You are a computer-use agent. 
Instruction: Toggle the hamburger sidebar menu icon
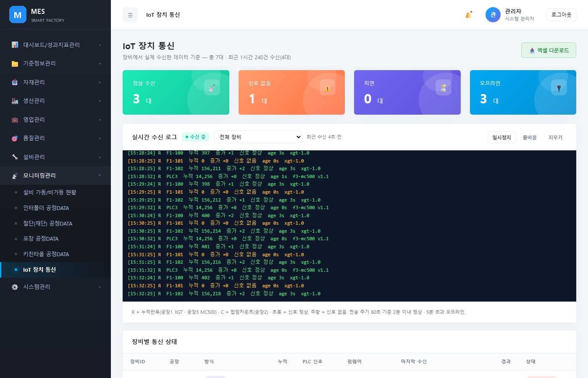click(x=130, y=15)
